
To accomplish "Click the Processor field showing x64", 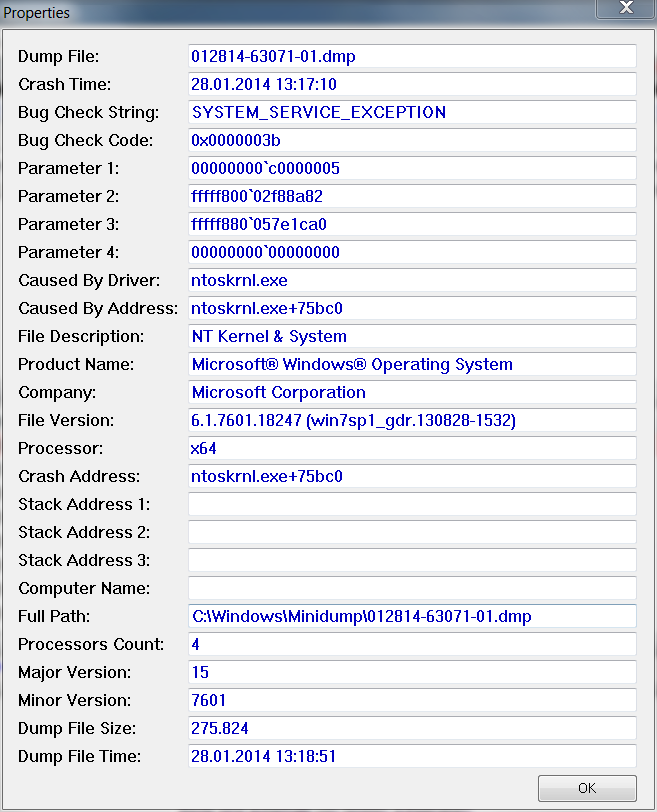I will click(412, 447).
